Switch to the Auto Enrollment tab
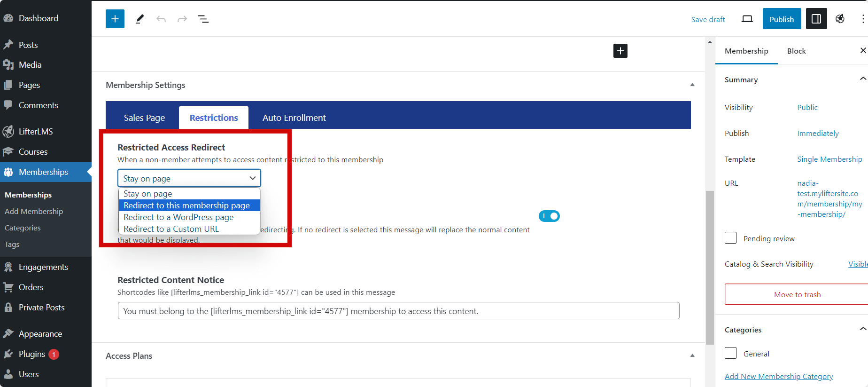 pyautogui.click(x=294, y=118)
